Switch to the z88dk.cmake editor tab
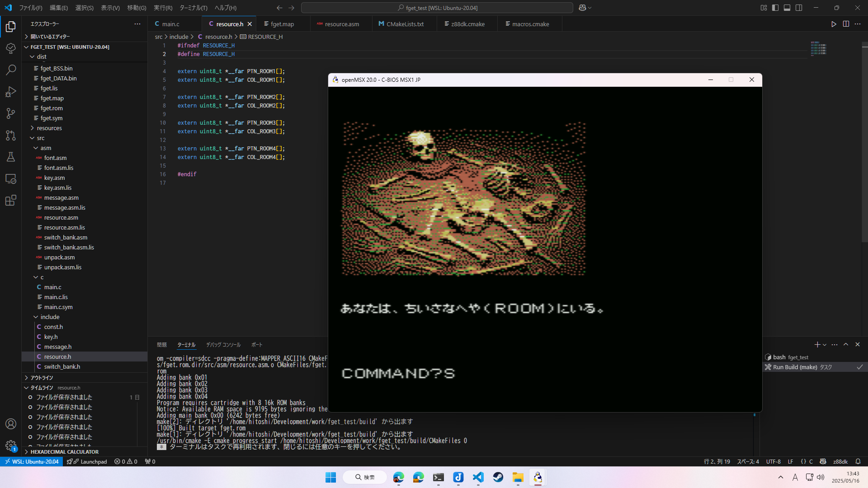This screenshot has width=868, height=488. (x=467, y=24)
